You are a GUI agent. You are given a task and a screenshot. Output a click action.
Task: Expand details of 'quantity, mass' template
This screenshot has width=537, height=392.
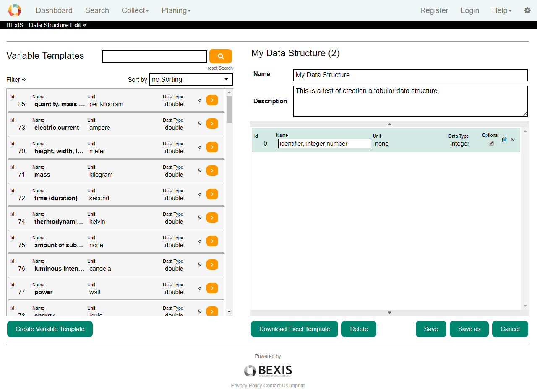(x=200, y=100)
